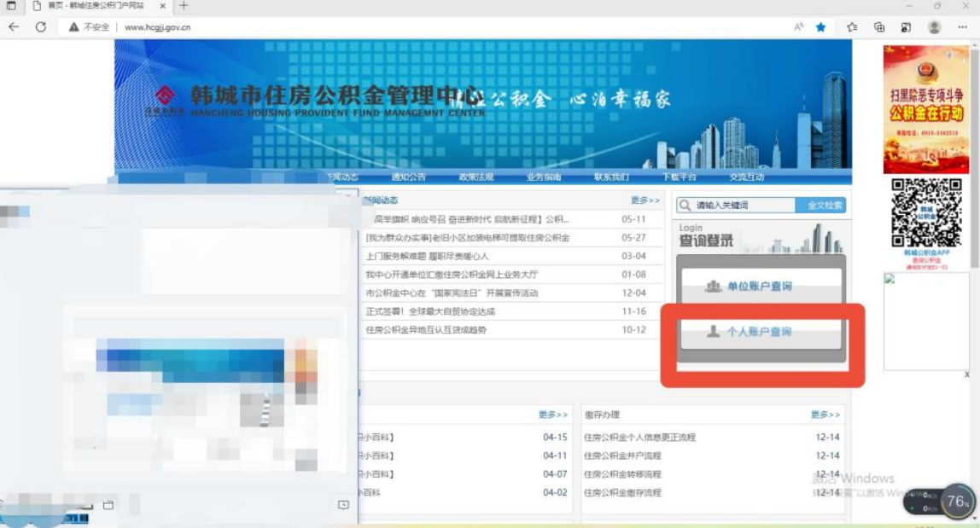Click 更多>> in the 缴存办理 section

[825, 415]
